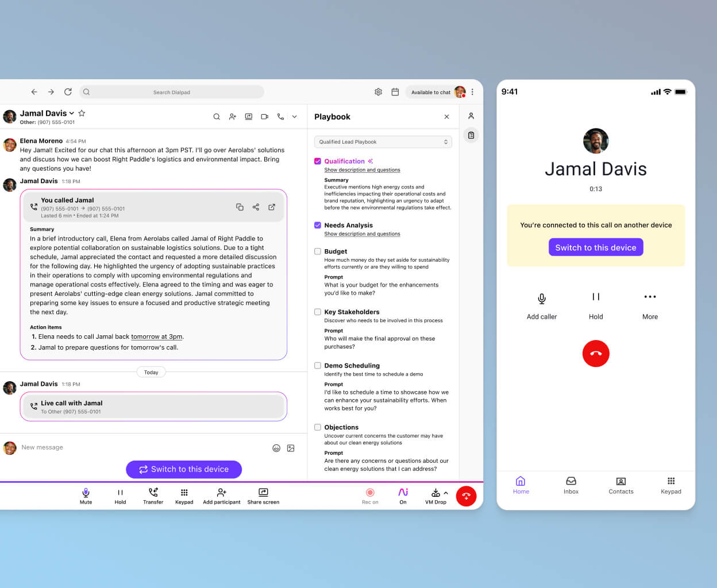
Task: Check the Budget playbook item
Action: click(317, 252)
